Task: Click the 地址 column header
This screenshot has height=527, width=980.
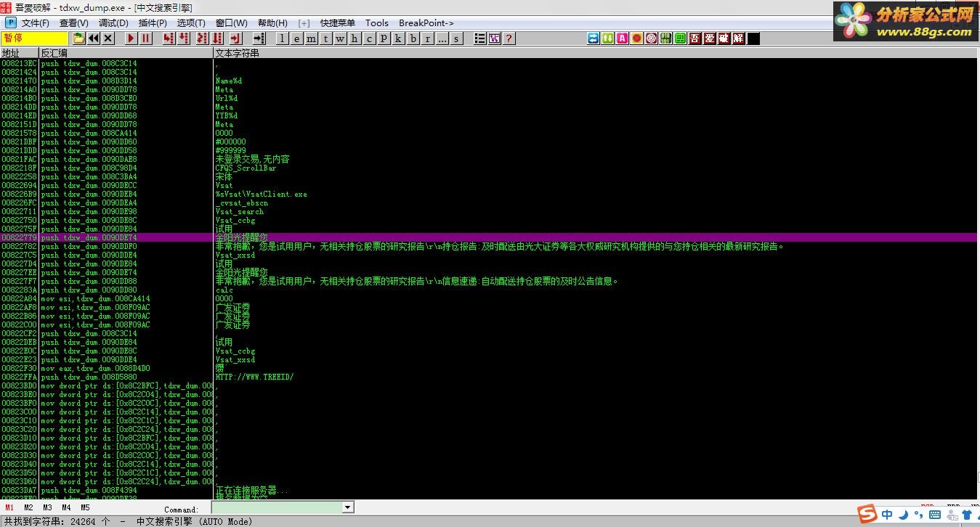Action: [x=19, y=53]
